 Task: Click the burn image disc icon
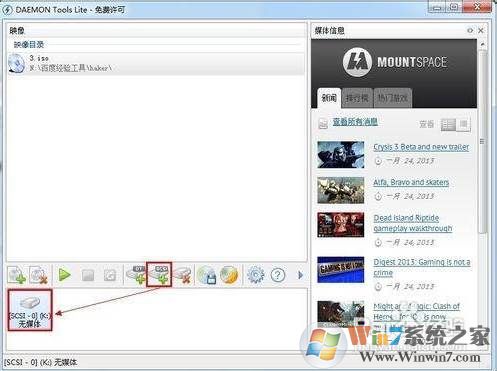229,275
